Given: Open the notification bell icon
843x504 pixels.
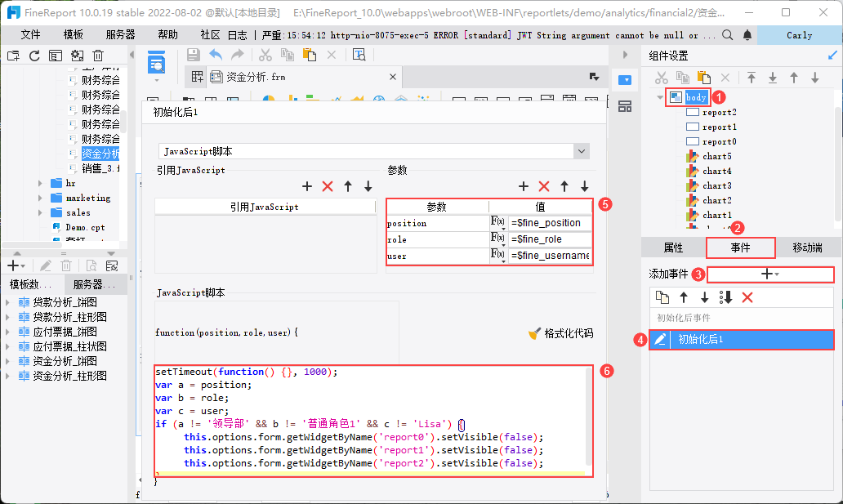Looking at the screenshot, I should [x=747, y=35].
